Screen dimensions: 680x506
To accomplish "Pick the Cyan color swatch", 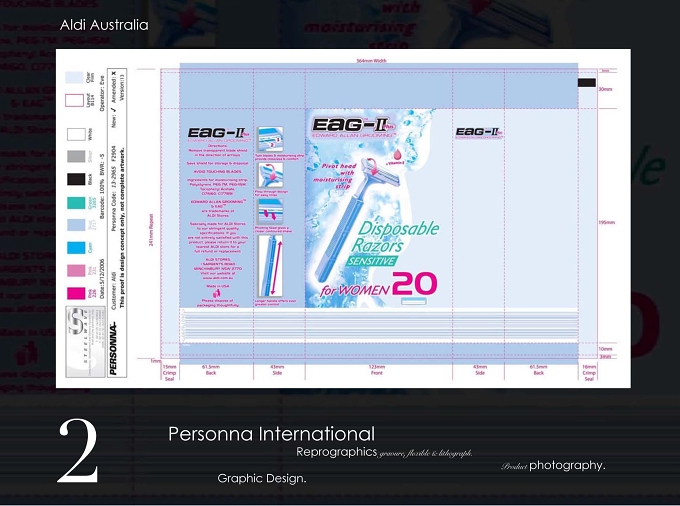I will tap(76, 248).
